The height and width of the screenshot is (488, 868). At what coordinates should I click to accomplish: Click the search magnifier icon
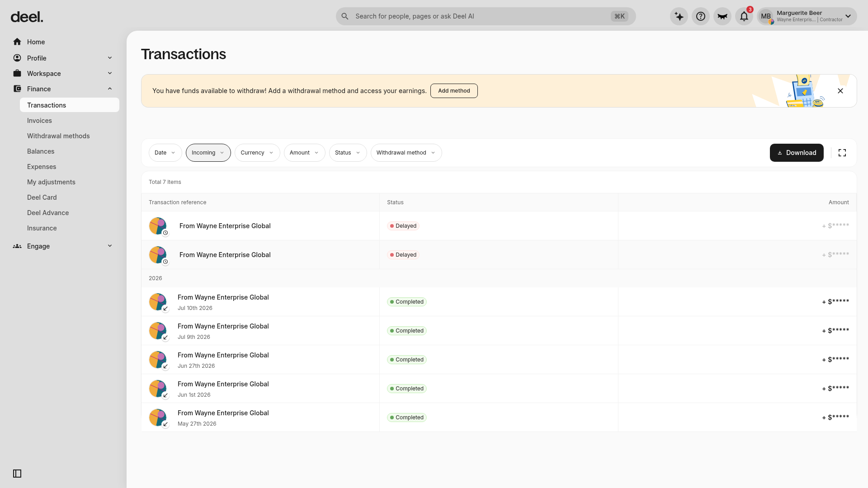point(344,16)
